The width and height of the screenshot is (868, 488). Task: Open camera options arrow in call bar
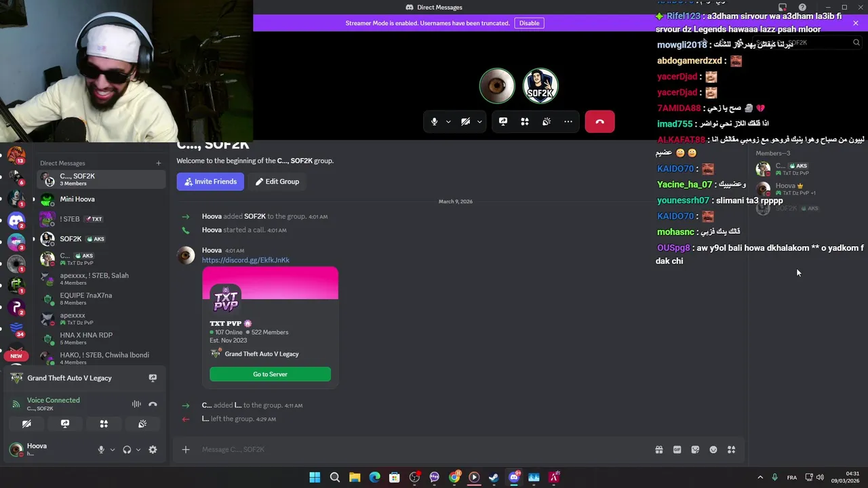point(479,122)
